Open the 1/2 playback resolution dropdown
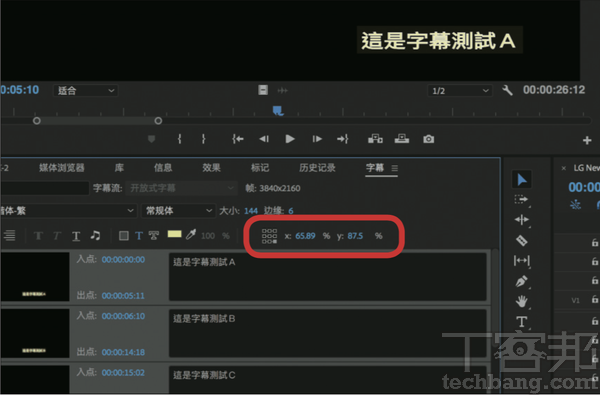Image resolution: width=600 pixels, height=395 pixels. [x=460, y=91]
